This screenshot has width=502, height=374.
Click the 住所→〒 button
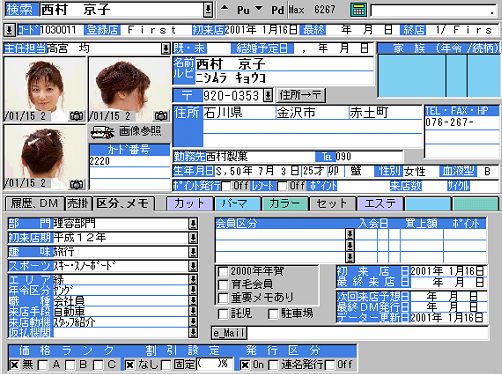[x=300, y=95]
